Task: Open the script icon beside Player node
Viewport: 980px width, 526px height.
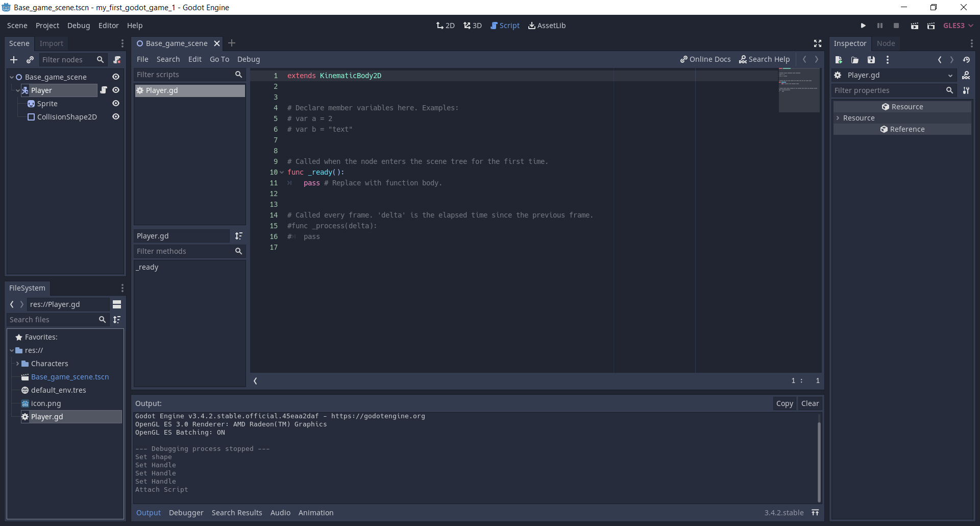Action: coord(104,90)
